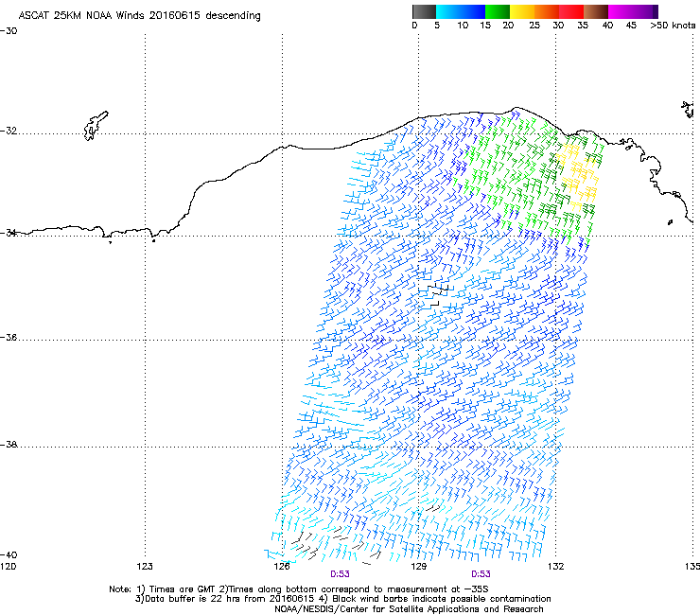Click the green 15-20 knots color swatch
Viewport: 700px width, 615px height.
498,11
